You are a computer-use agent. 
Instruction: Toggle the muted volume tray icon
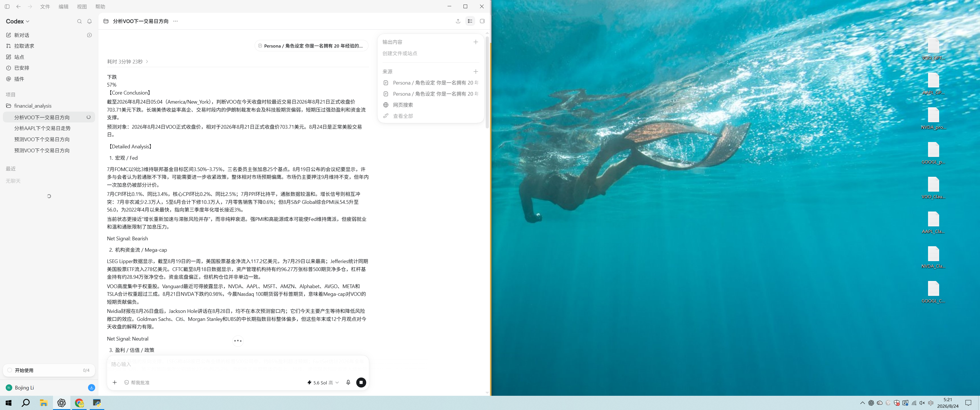click(922, 403)
